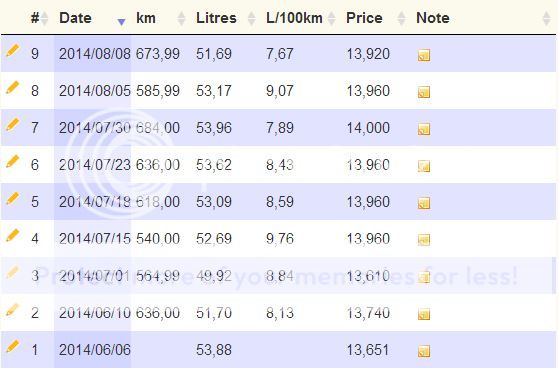The width and height of the screenshot is (558, 368).
Task: Select the 2014/08/05 date cell
Action: pyautogui.click(x=95, y=91)
